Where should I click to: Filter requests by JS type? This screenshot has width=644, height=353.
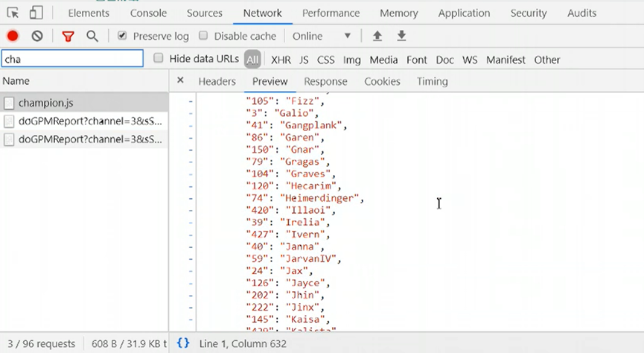pyautogui.click(x=304, y=60)
